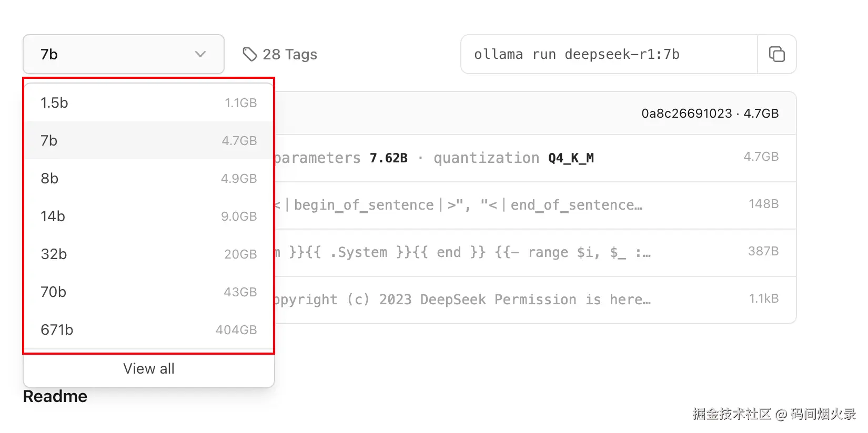Open the begin_of_sentence params row
This screenshot has height=433, width=868.
click(536, 205)
